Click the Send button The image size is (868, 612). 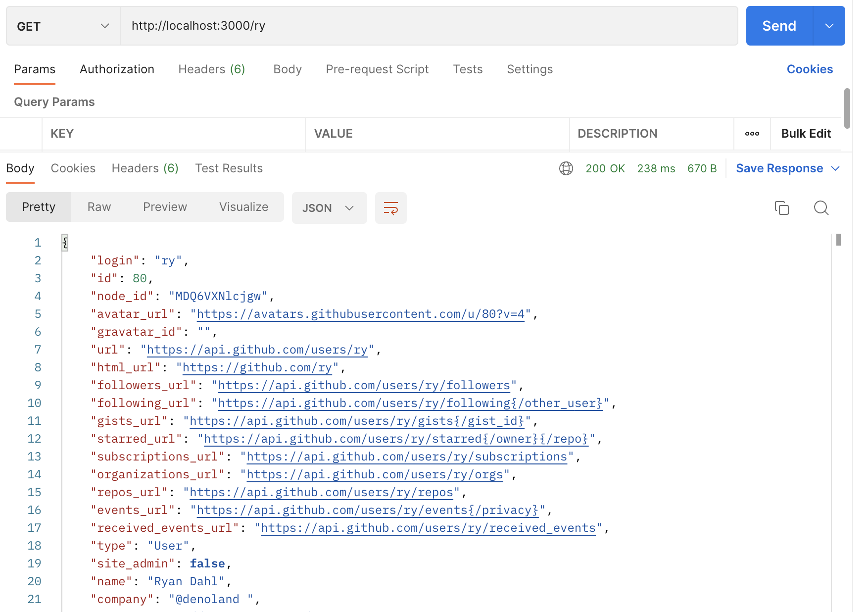[778, 26]
